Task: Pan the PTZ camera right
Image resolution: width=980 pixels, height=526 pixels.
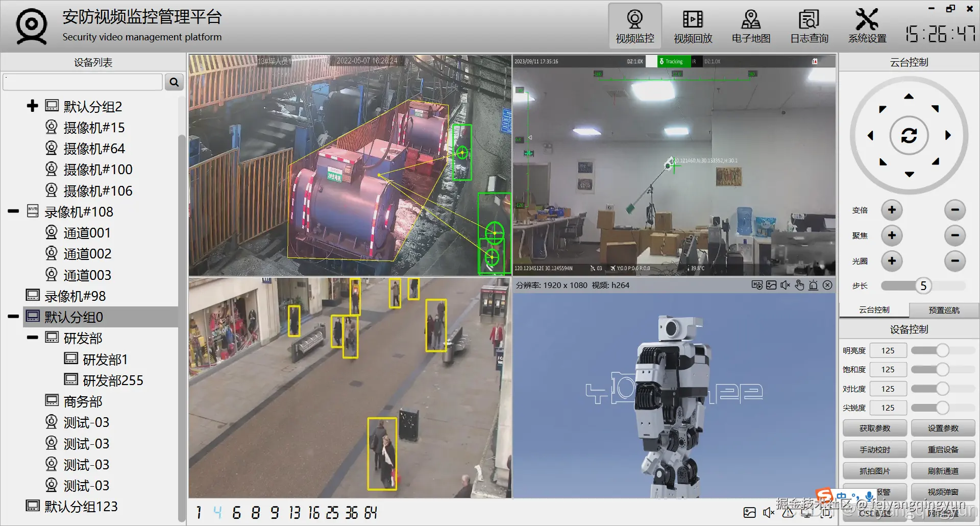Action: click(948, 135)
